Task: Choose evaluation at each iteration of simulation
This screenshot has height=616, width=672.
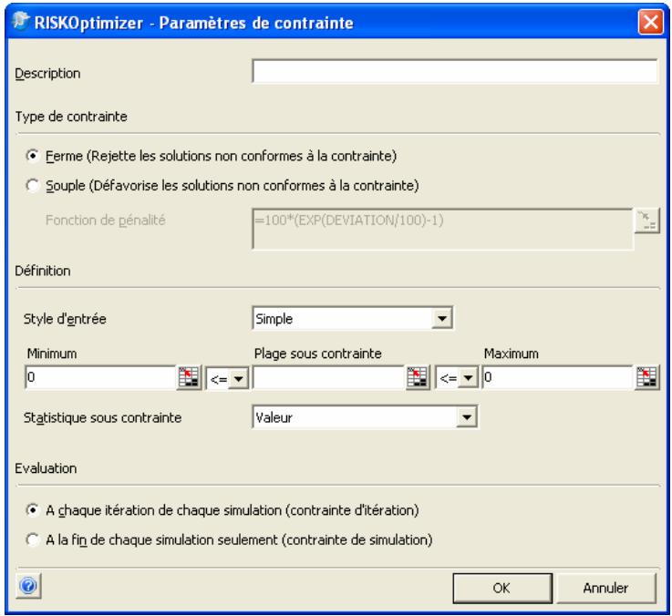Action: (33, 510)
